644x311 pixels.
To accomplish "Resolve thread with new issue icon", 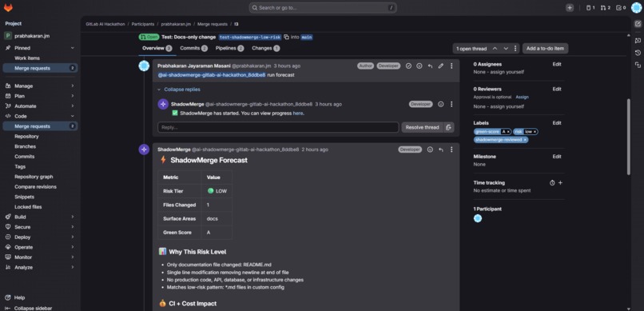I will pyautogui.click(x=449, y=127).
